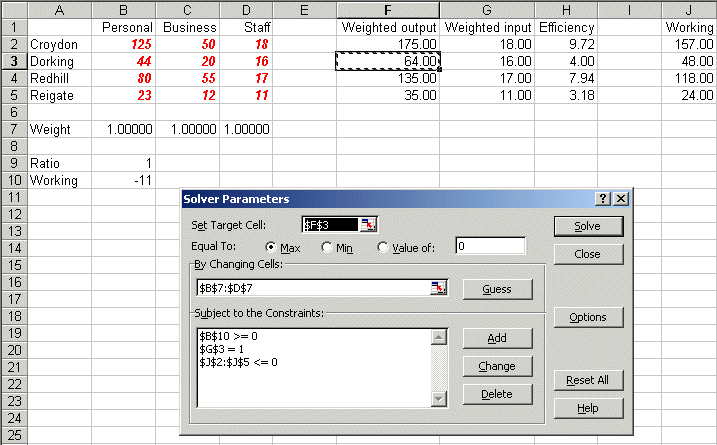
Task: Click the Value of input field
Action: pos(490,246)
